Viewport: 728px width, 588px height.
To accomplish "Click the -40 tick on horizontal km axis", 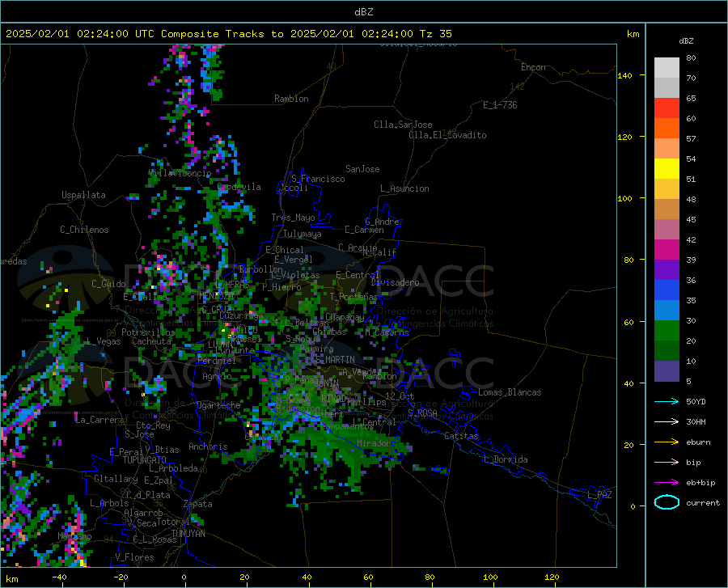I will (x=59, y=577).
